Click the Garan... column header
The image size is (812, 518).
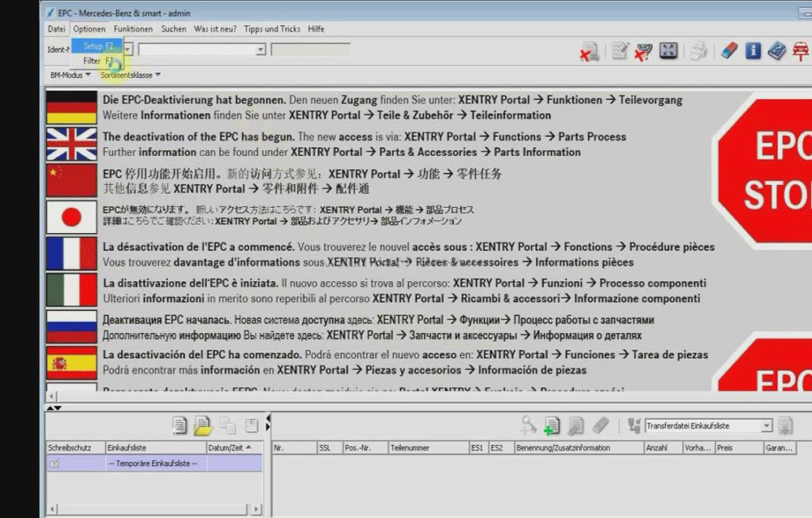780,448
